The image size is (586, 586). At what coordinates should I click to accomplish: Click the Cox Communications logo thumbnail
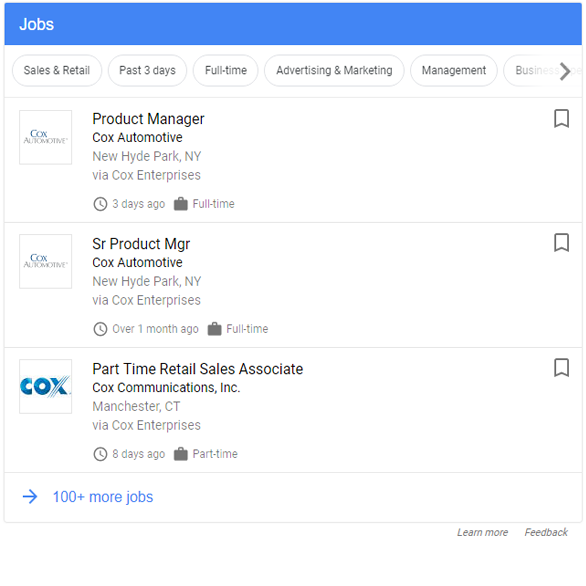point(46,386)
